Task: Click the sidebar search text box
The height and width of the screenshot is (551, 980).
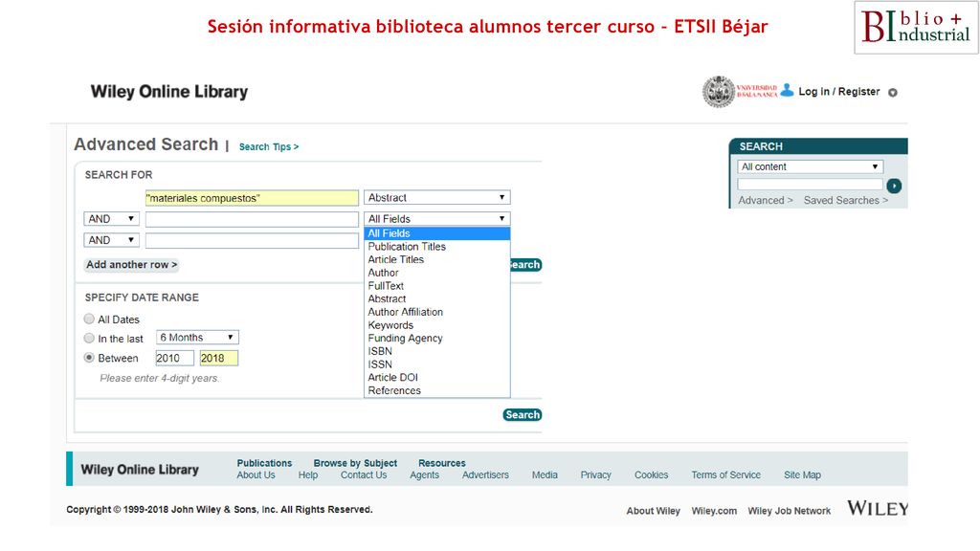Action: tap(810, 185)
